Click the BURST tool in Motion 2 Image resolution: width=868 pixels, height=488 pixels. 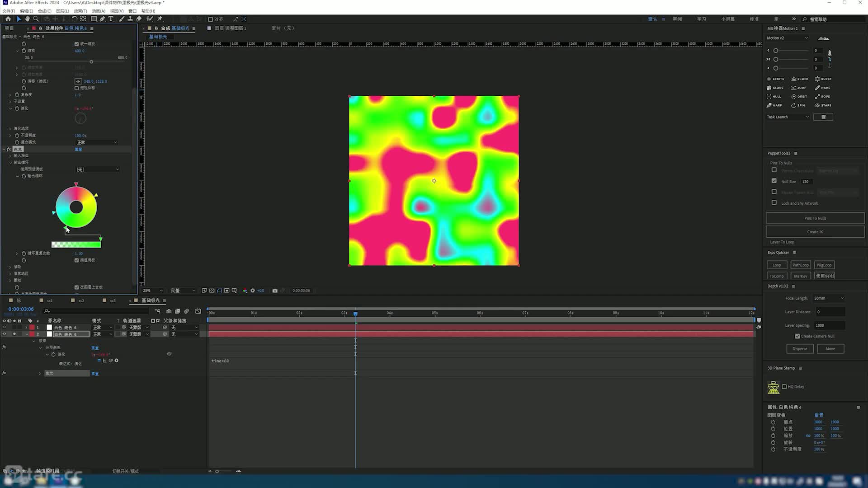click(x=823, y=79)
